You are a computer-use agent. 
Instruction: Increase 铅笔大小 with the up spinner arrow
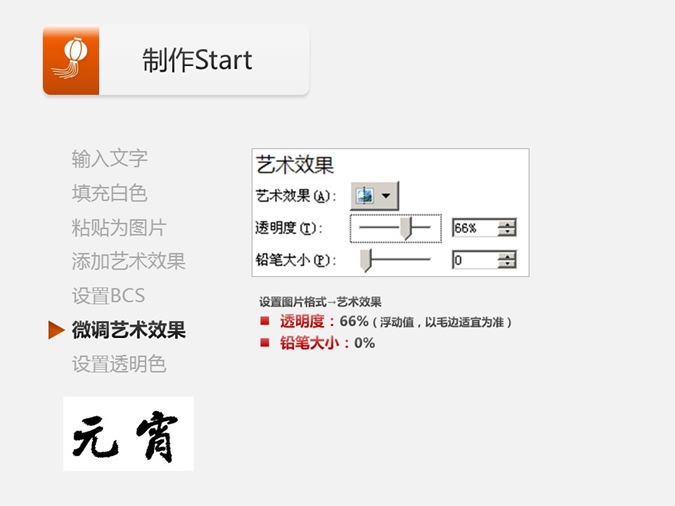(x=508, y=256)
